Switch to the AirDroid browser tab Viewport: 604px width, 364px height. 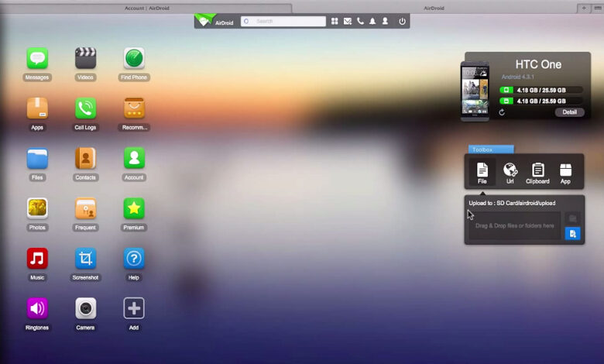click(434, 8)
